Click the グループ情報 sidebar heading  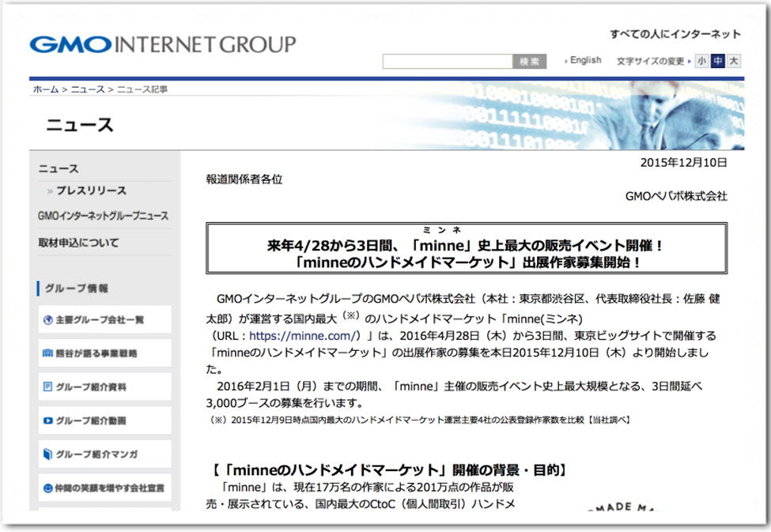(77, 288)
